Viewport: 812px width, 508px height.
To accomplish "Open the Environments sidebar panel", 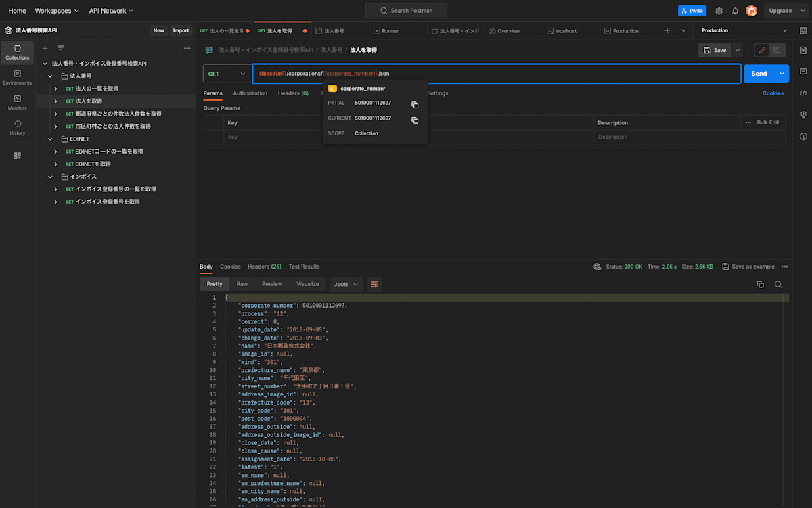I will (18, 77).
